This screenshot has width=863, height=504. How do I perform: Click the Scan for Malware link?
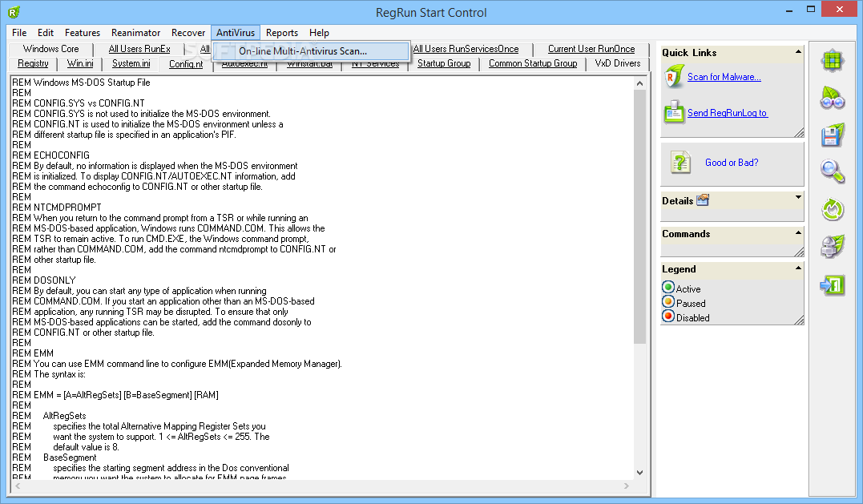coord(724,77)
